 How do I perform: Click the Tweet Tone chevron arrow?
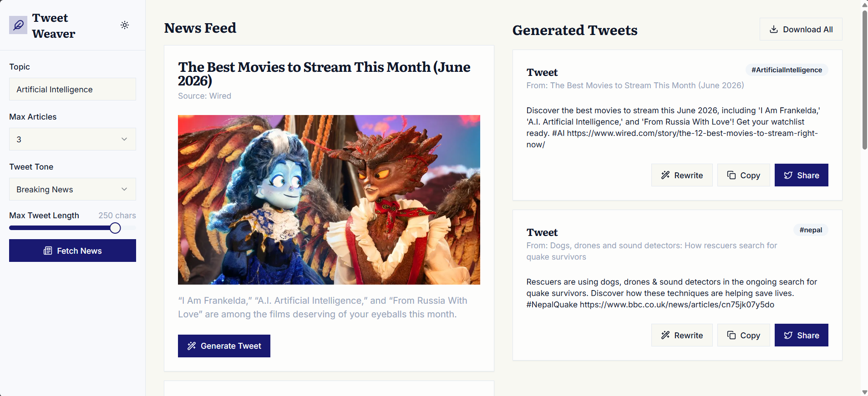[124, 189]
